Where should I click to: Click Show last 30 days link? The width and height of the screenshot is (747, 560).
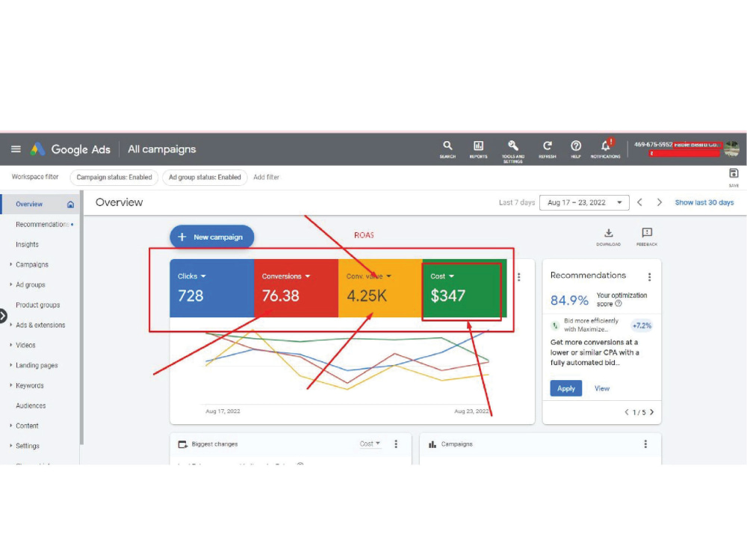[704, 202]
